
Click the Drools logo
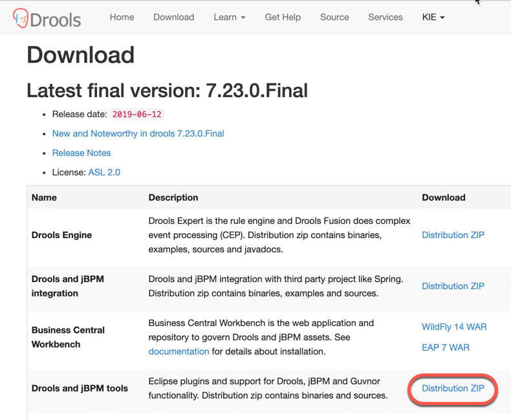tap(47, 18)
